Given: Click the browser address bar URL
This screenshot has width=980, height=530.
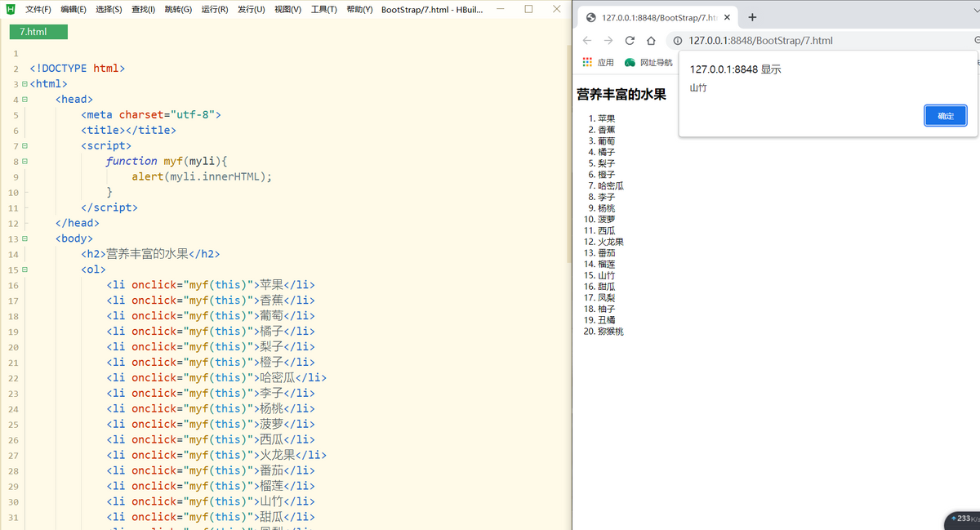Looking at the screenshot, I should click(x=760, y=40).
